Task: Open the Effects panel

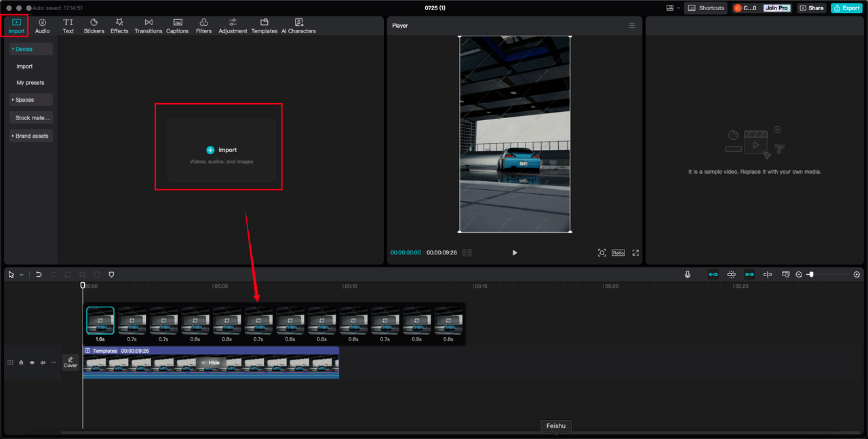Action: click(119, 26)
